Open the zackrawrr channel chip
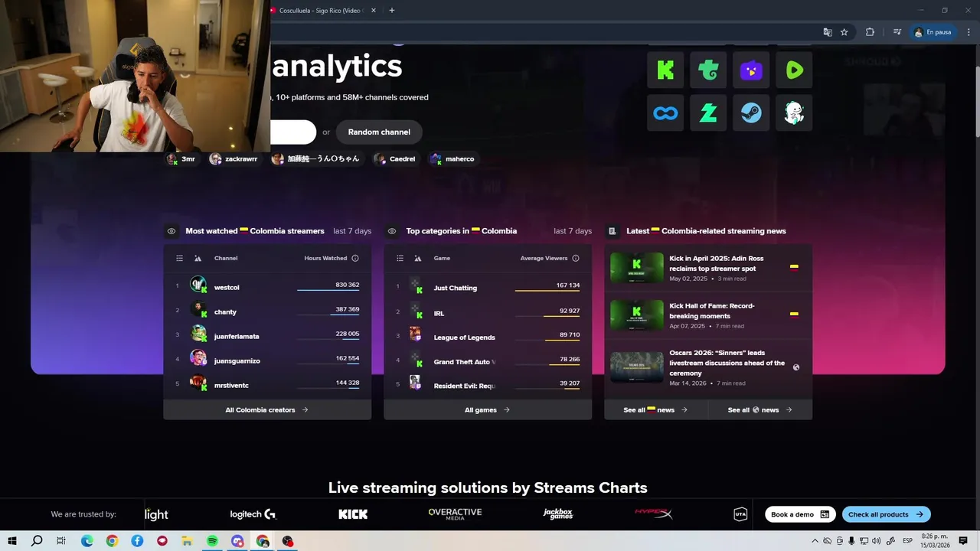The width and height of the screenshot is (980, 551). click(234, 159)
